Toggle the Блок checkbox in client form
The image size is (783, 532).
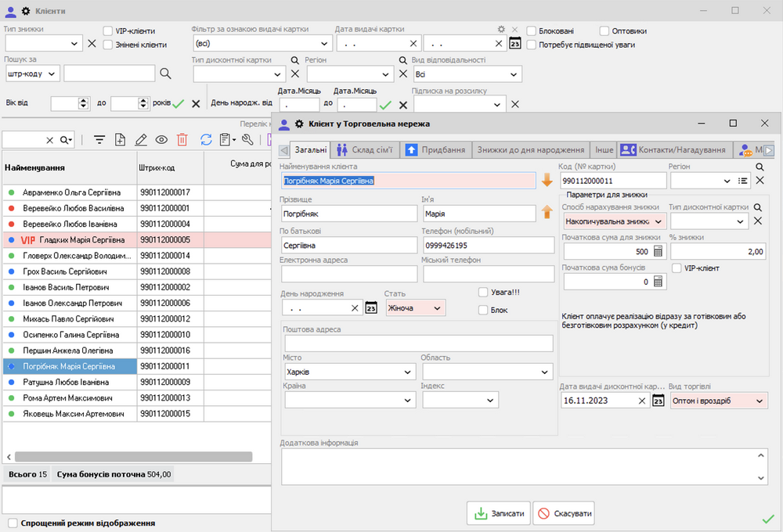[483, 310]
